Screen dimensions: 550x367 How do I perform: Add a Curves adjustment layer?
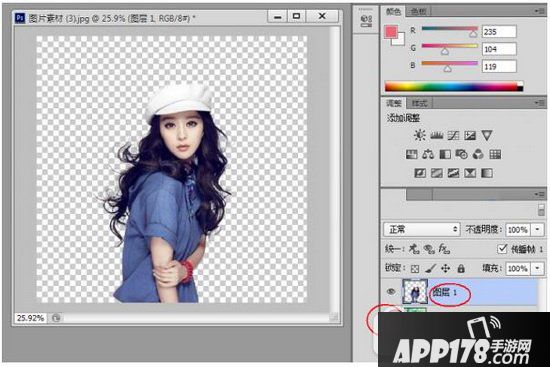(453, 135)
